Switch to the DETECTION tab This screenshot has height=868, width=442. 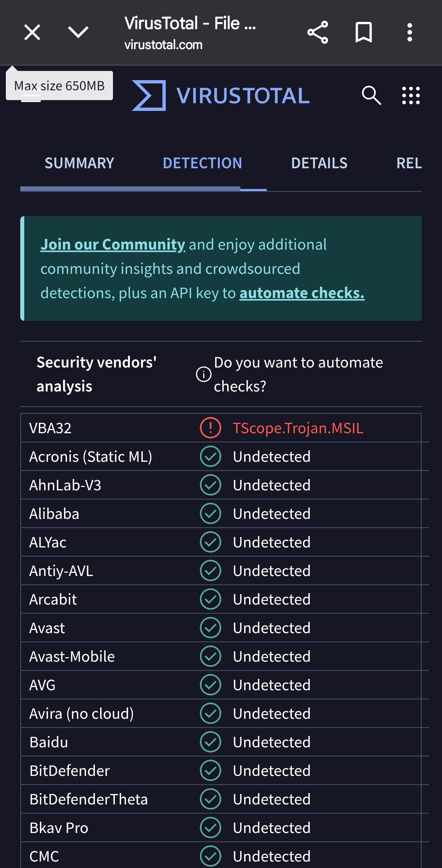pyautogui.click(x=202, y=163)
